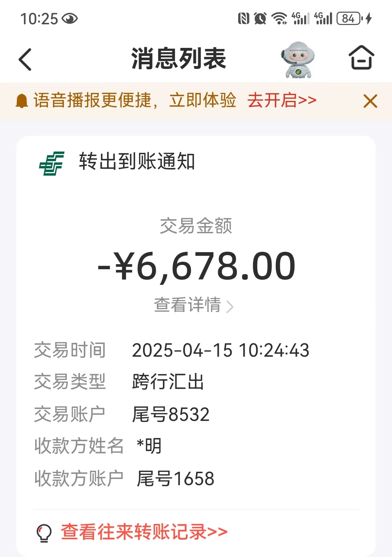Open the robot customer service assistant
The width and height of the screenshot is (392, 557).
298,60
